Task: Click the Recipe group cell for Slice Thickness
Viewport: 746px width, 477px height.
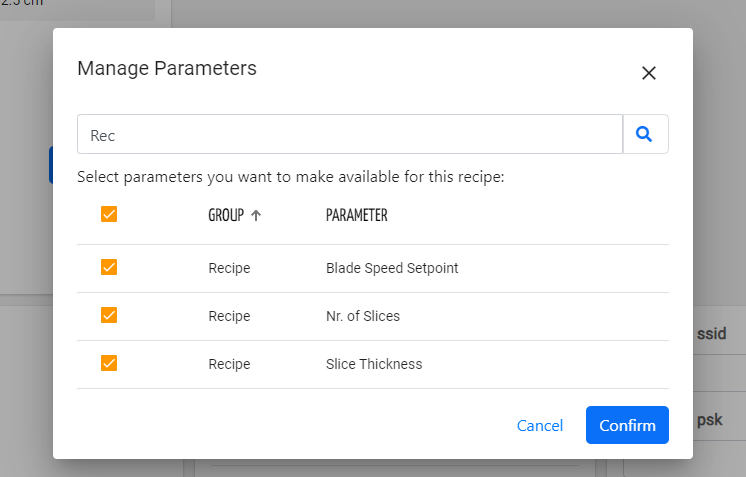Action: (x=229, y=364)
